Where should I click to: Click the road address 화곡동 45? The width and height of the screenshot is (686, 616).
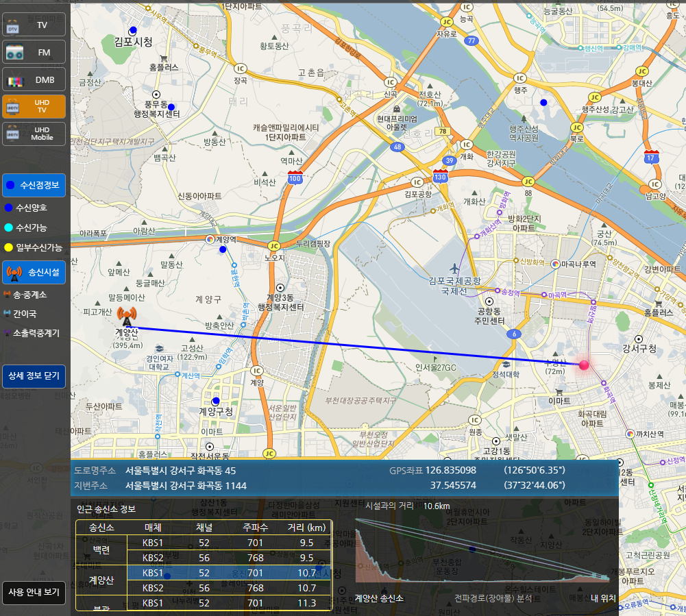click(x=180, y=471)
